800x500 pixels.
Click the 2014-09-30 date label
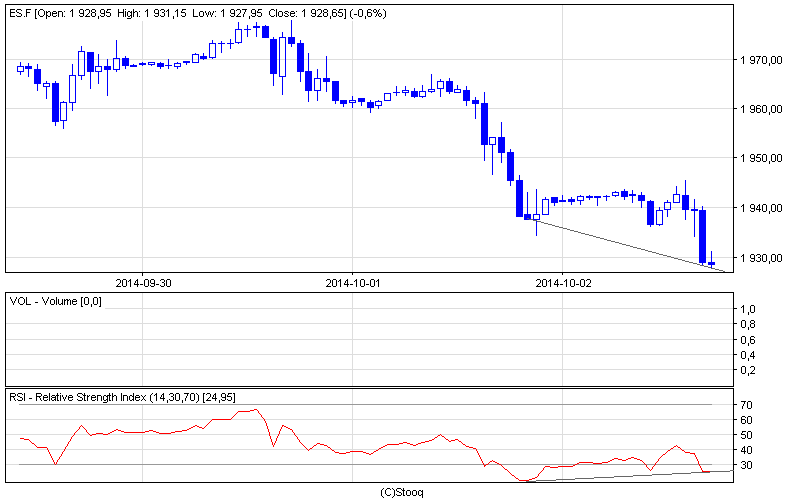143,283
